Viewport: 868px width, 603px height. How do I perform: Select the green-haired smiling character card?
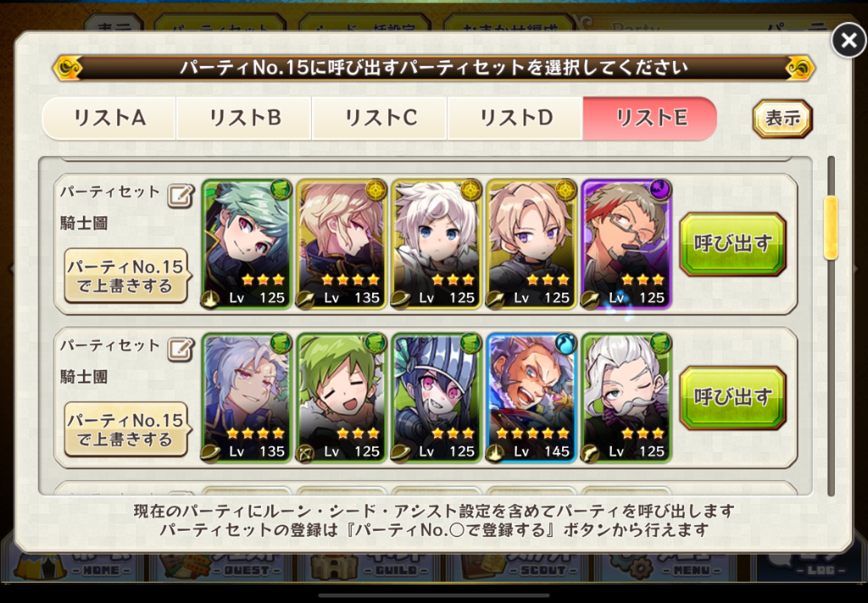coord(342,398)
